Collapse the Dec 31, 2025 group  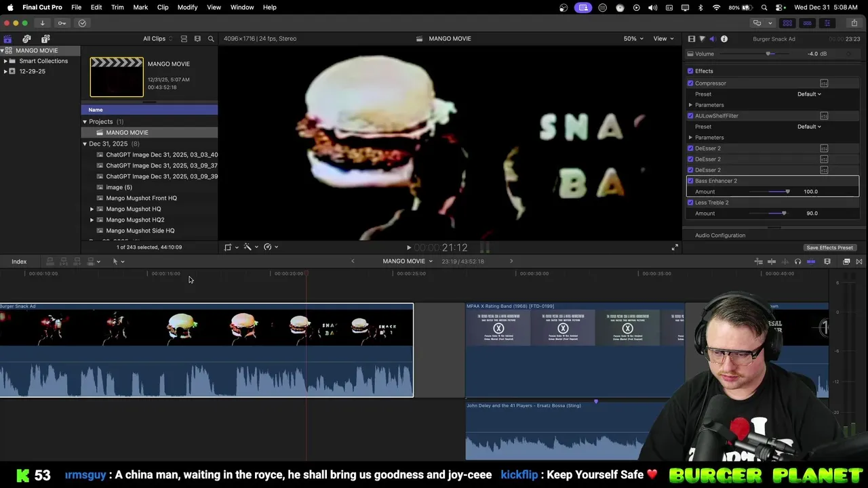[x=85, y=144]
